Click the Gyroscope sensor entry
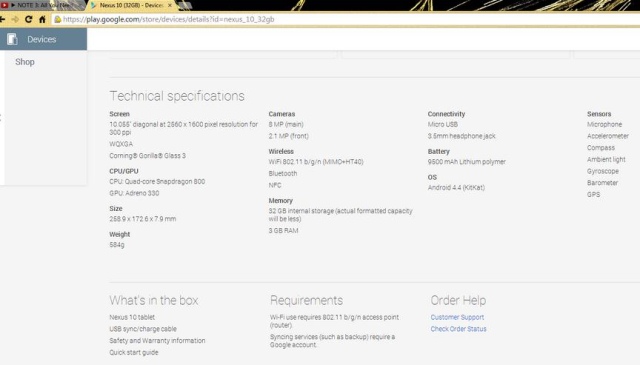Image resolution: width=640 pixels, height=365 pixels. [603, 171]
